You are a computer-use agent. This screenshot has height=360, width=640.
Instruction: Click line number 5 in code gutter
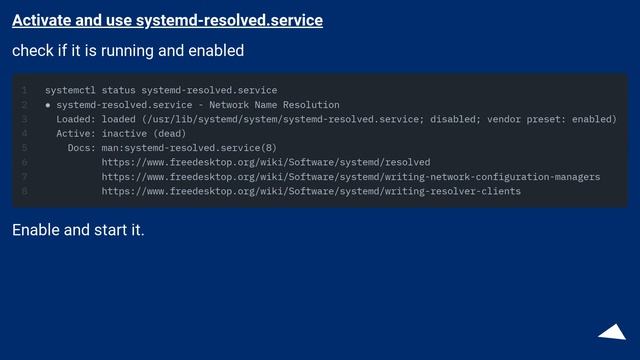[x=24, y=148]
